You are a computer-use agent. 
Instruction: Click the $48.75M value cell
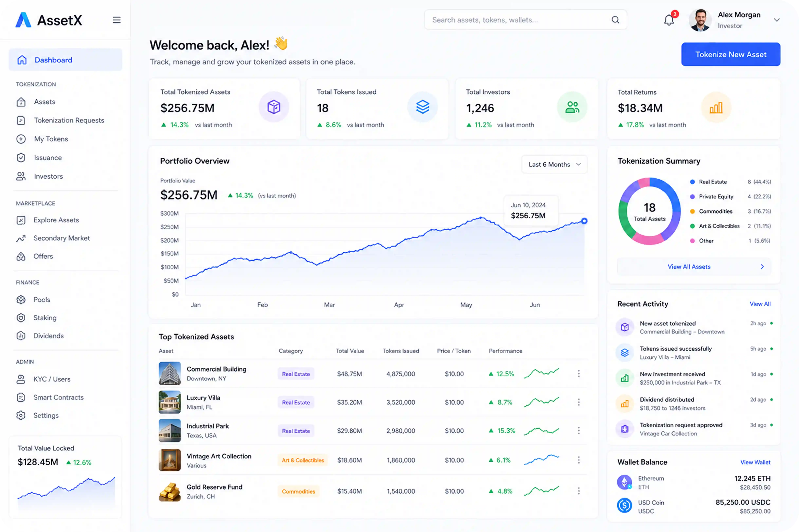tap(349, 374)
